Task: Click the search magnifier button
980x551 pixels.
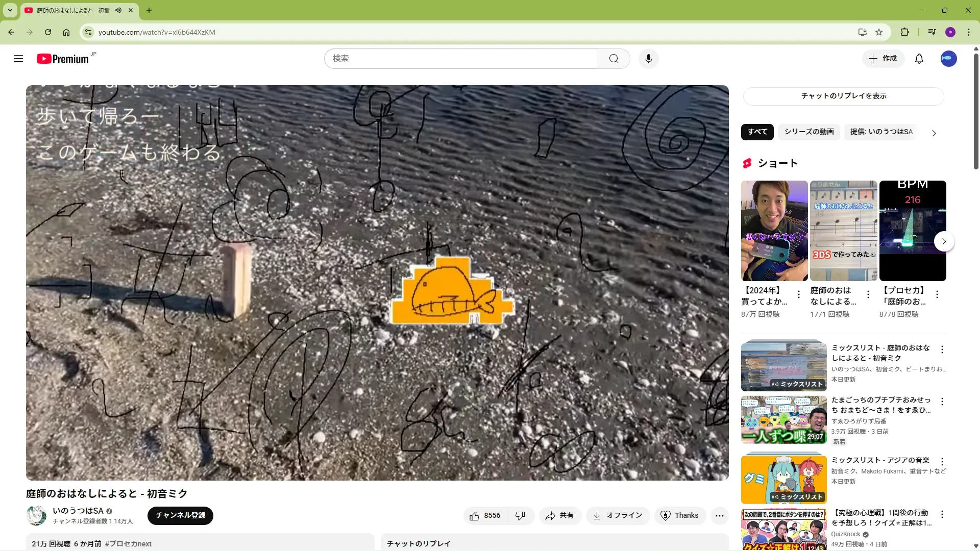Action: [614, 59]
